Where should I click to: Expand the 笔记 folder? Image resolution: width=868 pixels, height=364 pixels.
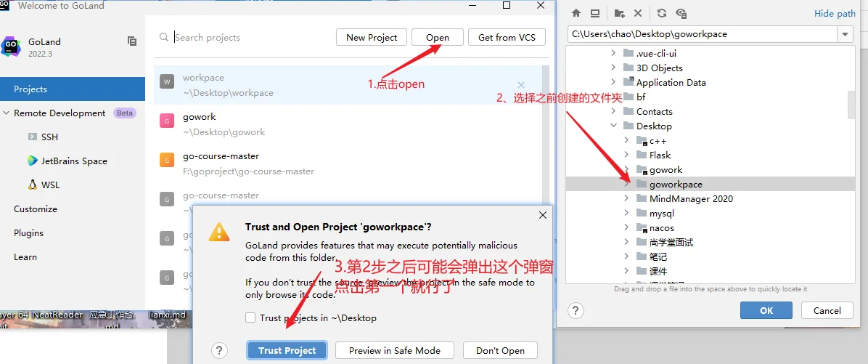click(626, 256)
